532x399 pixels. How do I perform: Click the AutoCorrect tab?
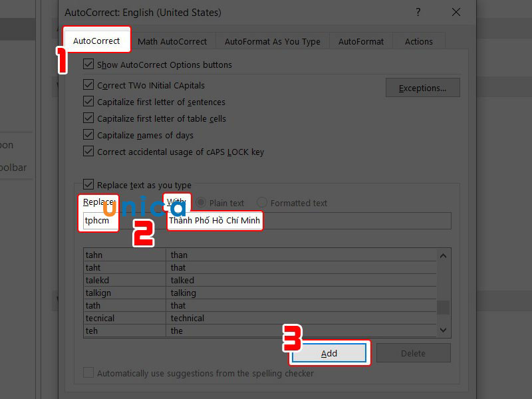(96, 39)
